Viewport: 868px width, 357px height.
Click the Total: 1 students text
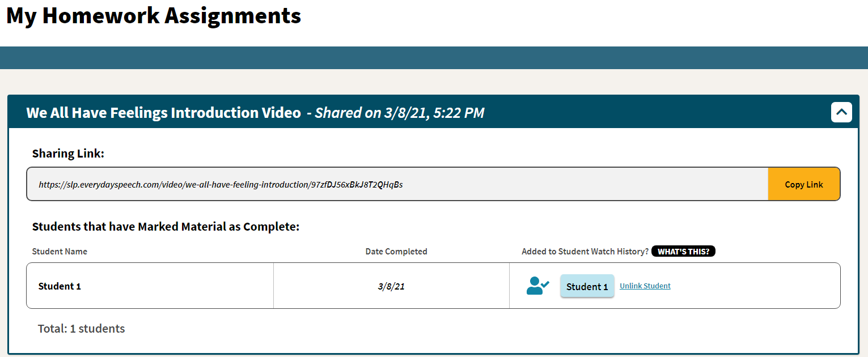click(x=81, y=329)
